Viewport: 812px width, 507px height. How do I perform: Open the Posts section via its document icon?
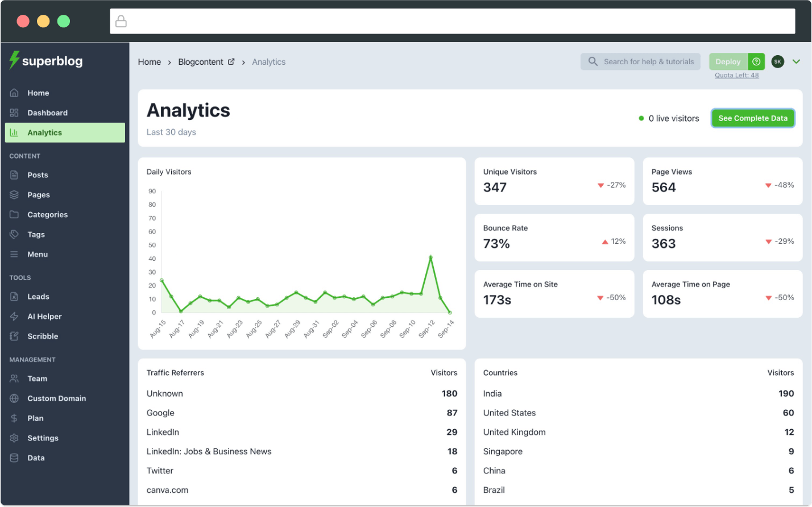[15, 174]
